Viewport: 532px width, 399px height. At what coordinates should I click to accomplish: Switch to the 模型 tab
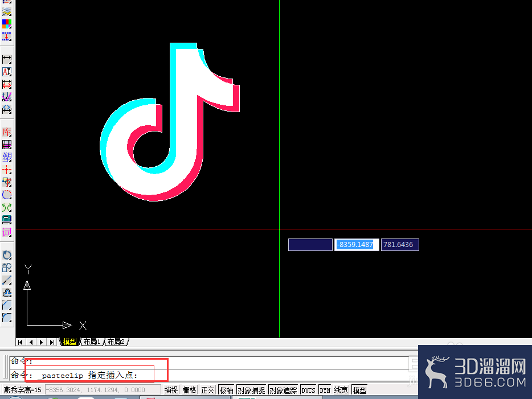pos(70,342)
